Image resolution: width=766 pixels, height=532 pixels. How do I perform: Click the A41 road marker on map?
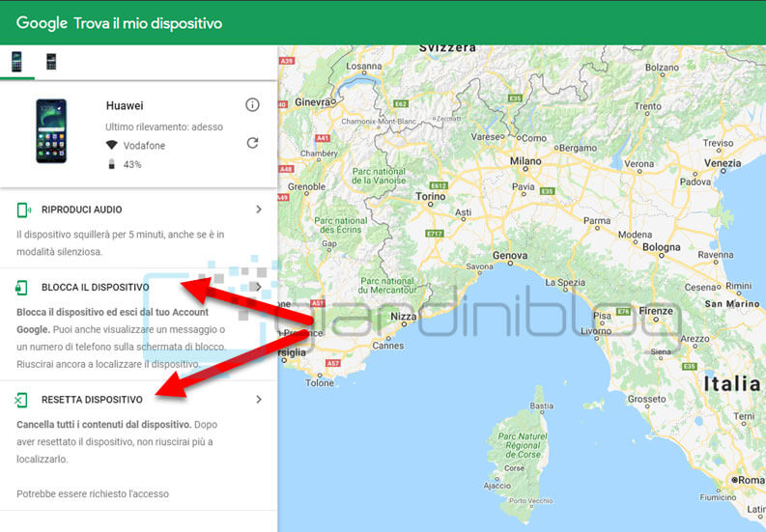(323, 138)
